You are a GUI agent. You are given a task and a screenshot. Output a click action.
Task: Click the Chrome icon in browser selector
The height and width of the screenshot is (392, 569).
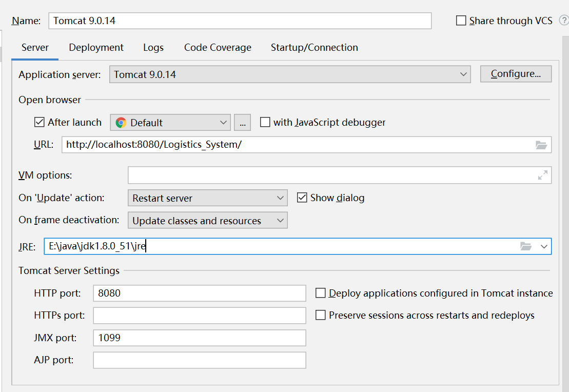(x=121, y=123)
